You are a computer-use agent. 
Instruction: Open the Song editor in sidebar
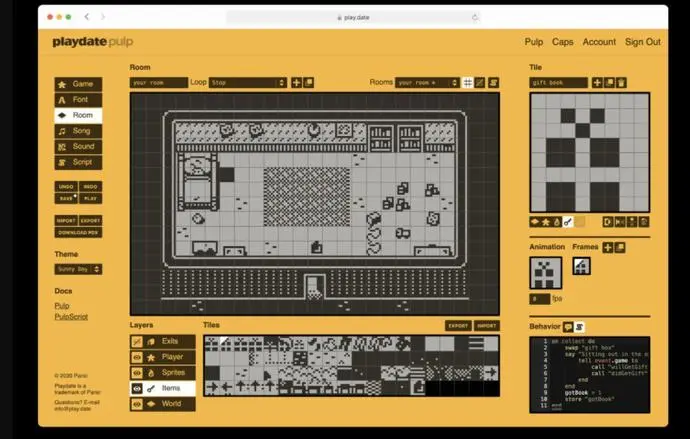click(x=78, y=131)
